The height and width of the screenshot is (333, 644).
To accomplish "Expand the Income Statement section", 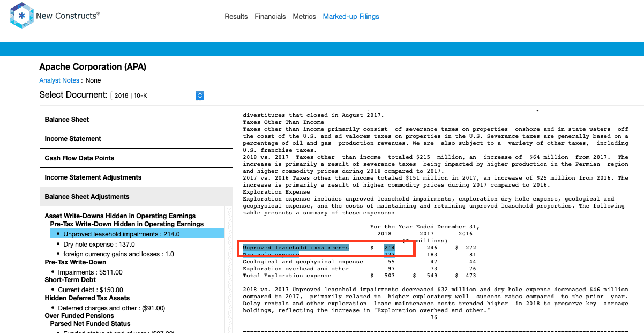I will pyautogui.click(x=136, y=139).
